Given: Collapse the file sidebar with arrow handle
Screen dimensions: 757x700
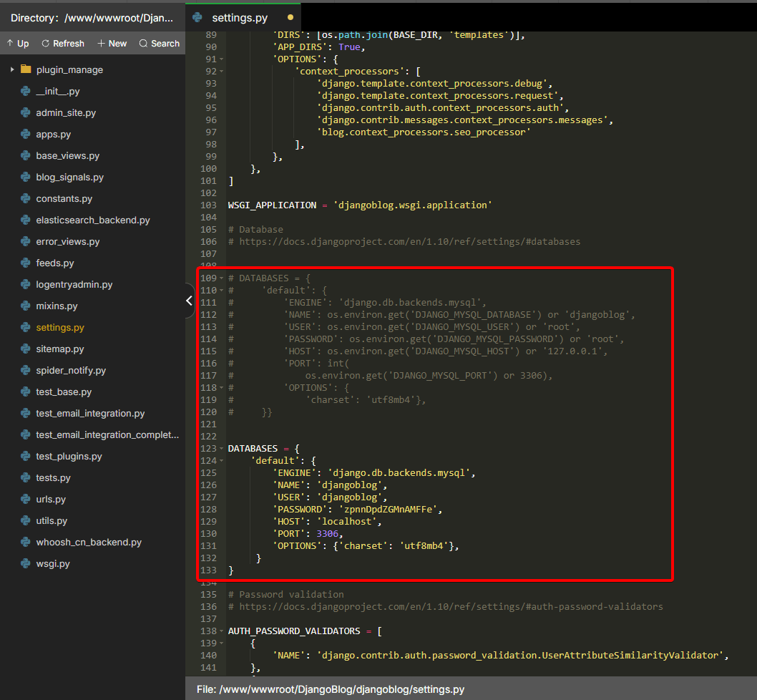Looking at the screenshot, I should [189, 301].
